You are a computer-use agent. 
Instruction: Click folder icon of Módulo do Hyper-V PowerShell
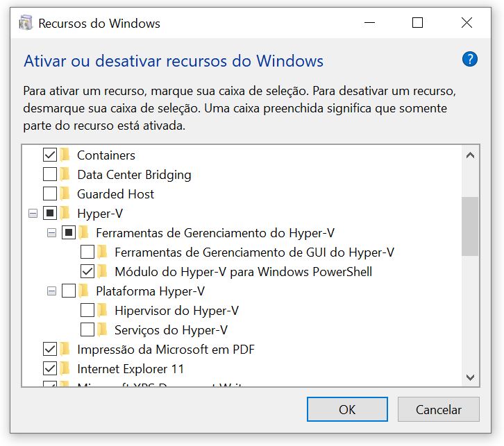pyautogui.click(x=102, y=271)
